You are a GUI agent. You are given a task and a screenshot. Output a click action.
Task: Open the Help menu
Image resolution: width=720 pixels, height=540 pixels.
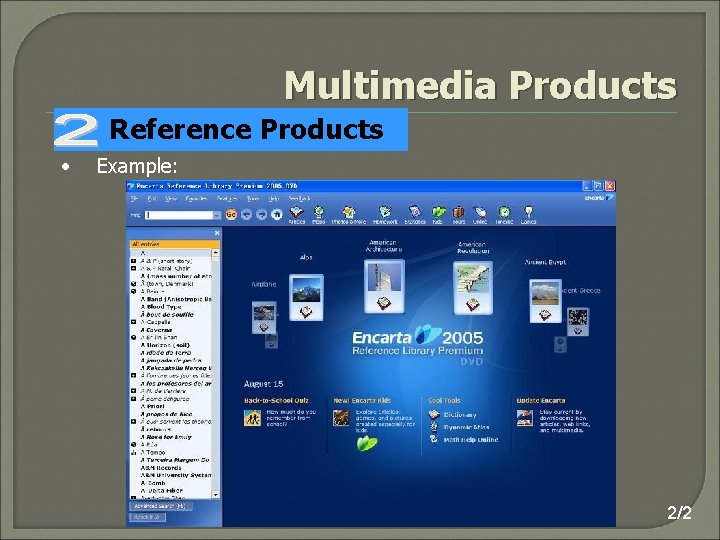(x=274, y=199)
